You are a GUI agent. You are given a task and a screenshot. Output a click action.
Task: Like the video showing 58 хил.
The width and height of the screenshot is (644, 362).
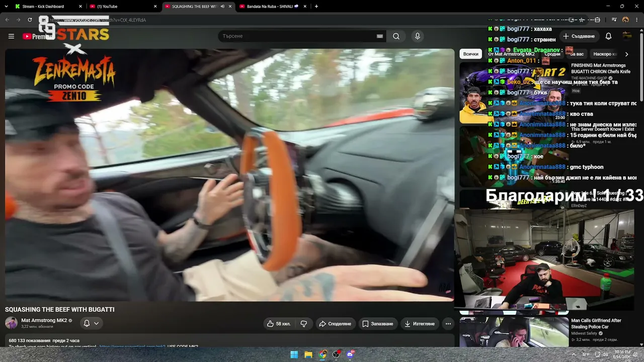tap(279, 324)
